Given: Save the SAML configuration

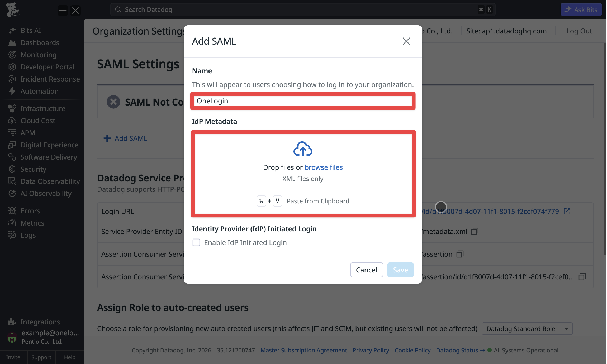Looking at the screenshot, I should coord(400,270).
